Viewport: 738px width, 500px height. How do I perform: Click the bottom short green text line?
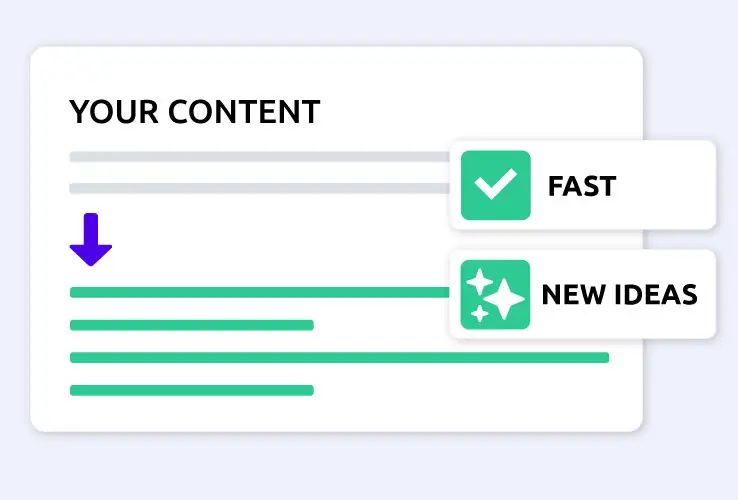(192, 390)
